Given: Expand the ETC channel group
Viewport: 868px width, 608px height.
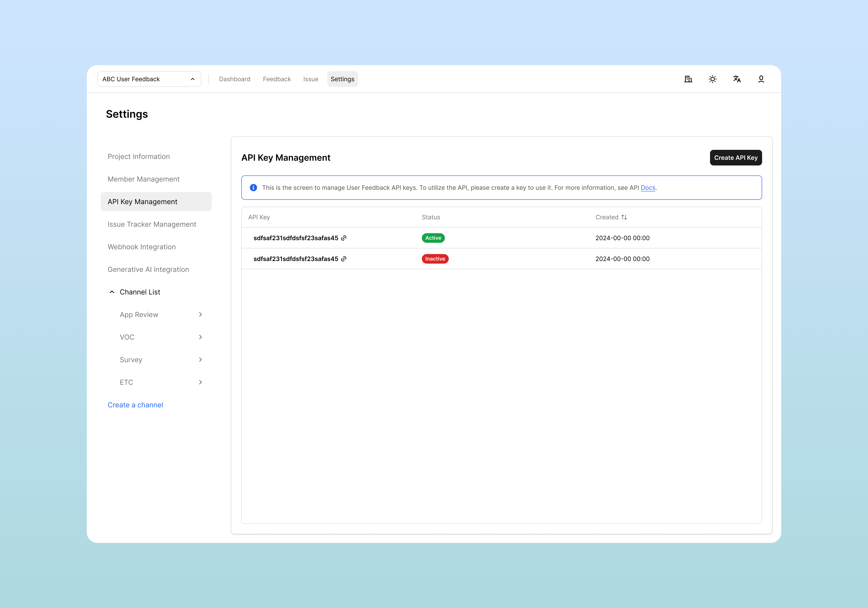Looking at the screenshot, I should coord(200,382).
